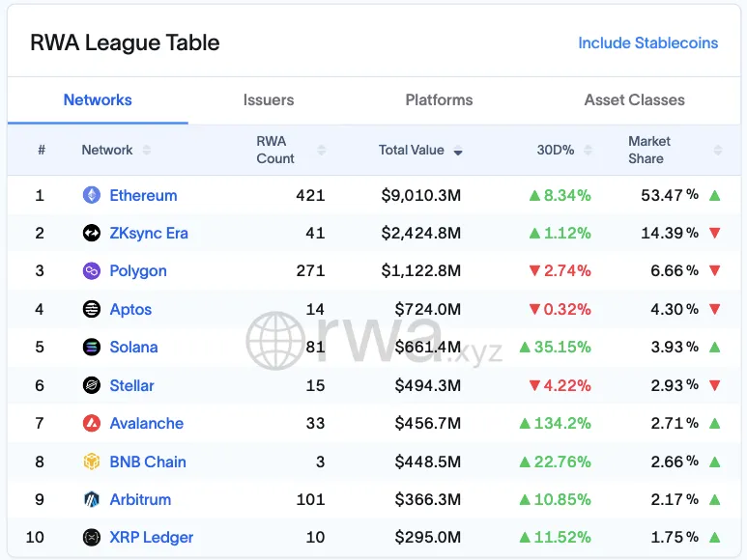This screenshot has height=560, width=747.
Task: Click the Solana logo icon
Action: [x=92, y=347]
